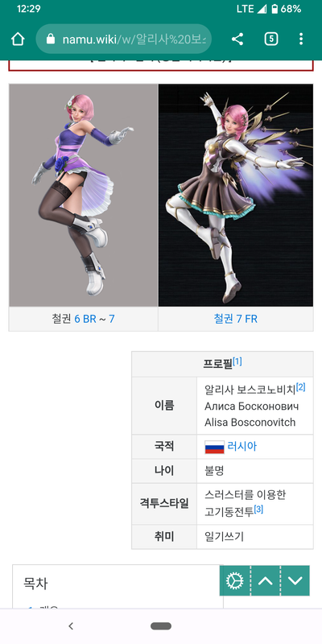Open footnote [1] beside 프로필 header

point(237,361)
